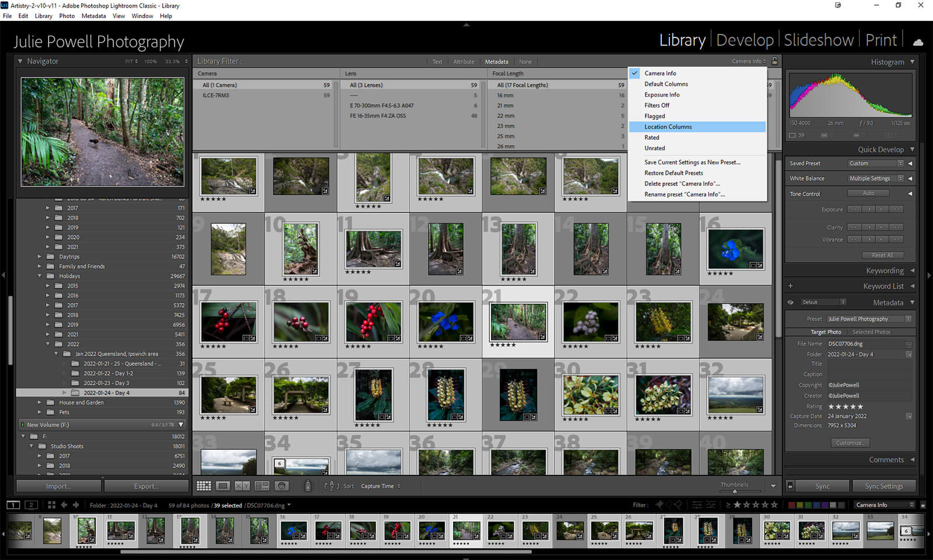Select the Painter spray can tool
933x560 pixels.
[308, 486]
